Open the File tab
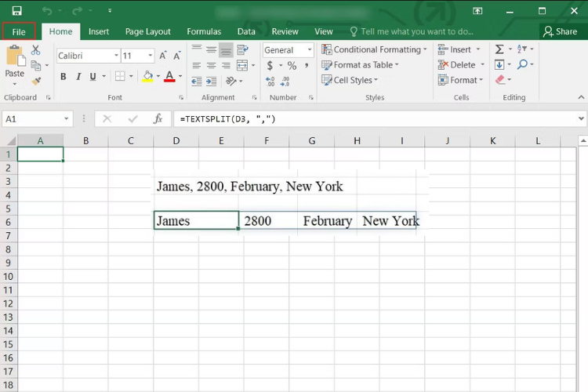The width and height of the screenshot is (588, 392). click(x=19, y=32)
